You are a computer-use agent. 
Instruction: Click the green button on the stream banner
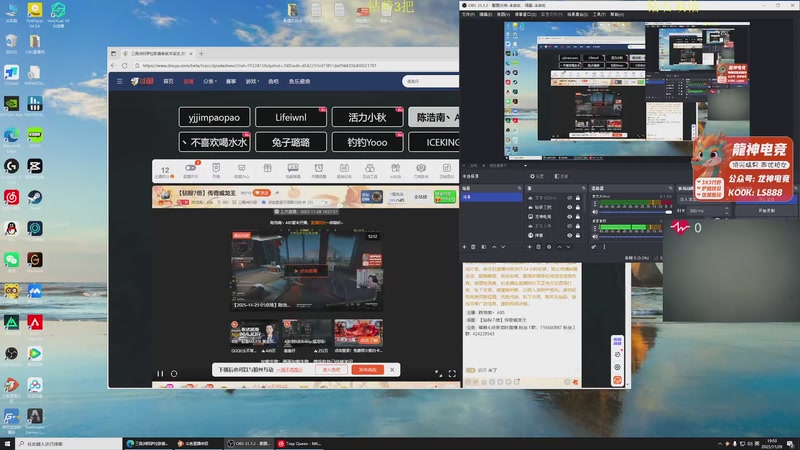tap(444, 197)
